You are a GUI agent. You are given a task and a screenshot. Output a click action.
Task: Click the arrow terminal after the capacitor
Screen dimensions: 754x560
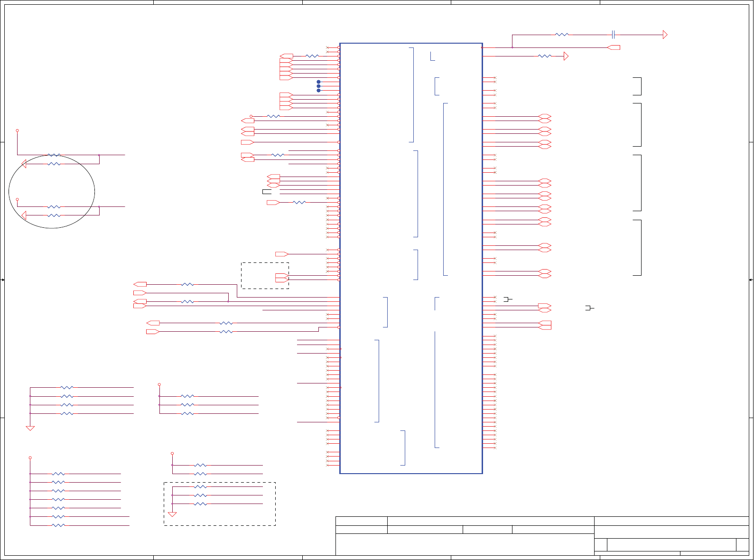tap(665, 35)
